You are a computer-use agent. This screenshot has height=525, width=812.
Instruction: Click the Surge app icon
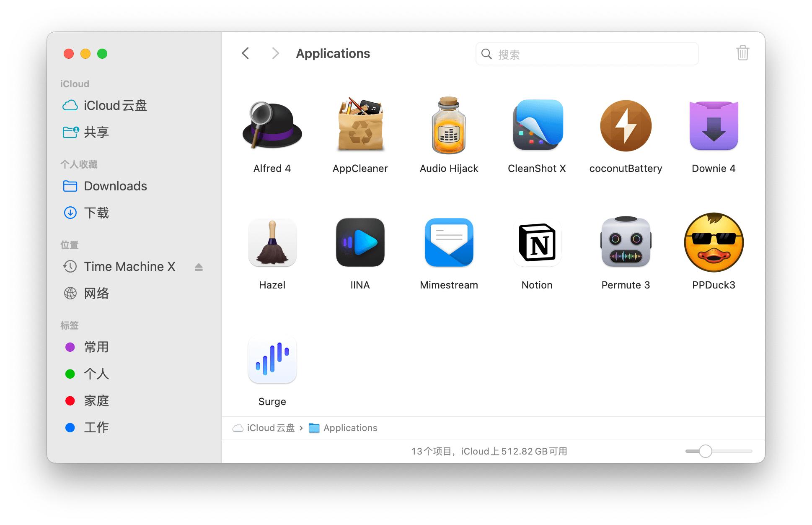(x=272, y=359)
